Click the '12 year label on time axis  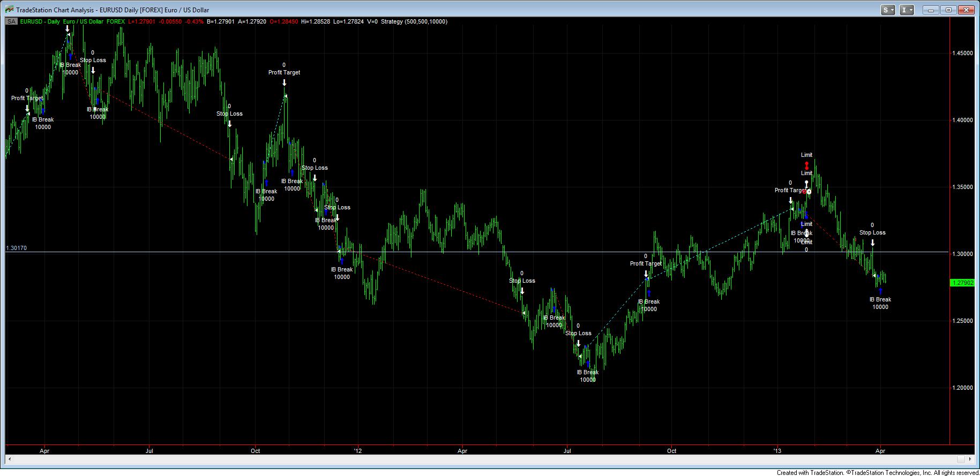[x=358, y=451]
